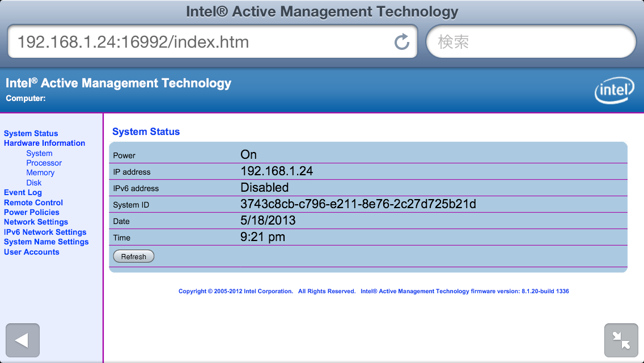Reload the page with the refresh icon
This screenshot has height=363, width=644.
pyautogui.click(x=402, y=42)
